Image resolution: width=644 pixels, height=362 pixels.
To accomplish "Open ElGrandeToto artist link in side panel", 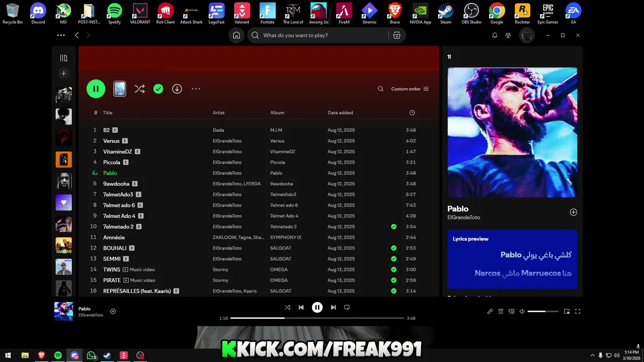I will (x=464, y=217).
